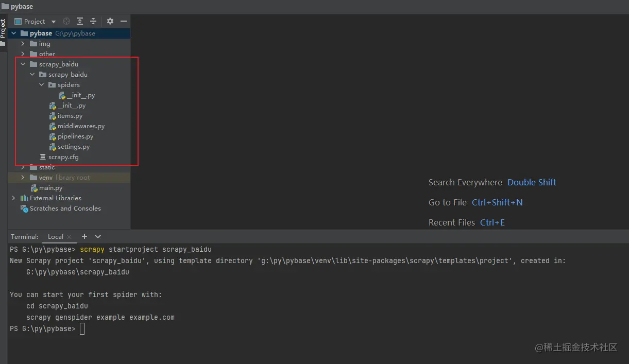Expand the other folder
Viewport: 629px width, 364px height.
pos(23,54)
